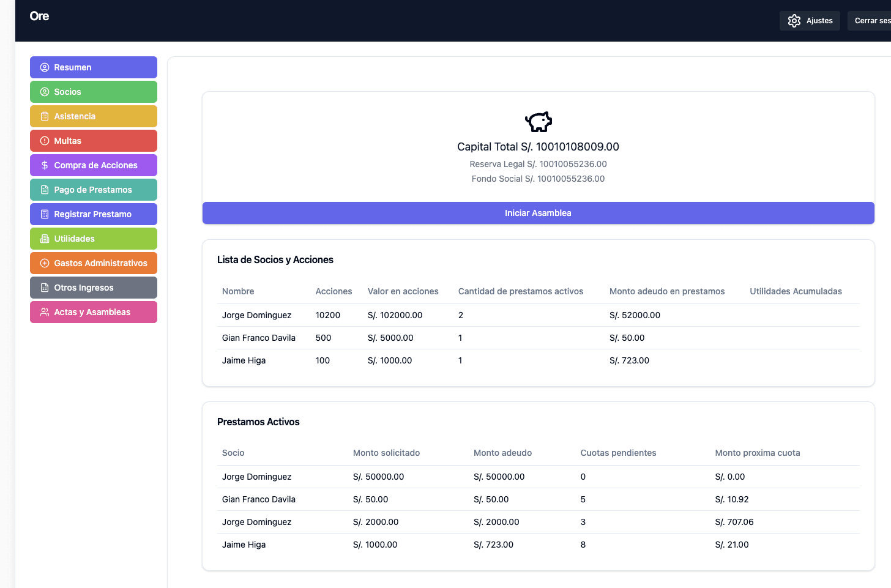Click the Multas alert icon
891x588 pixels.
45,141
